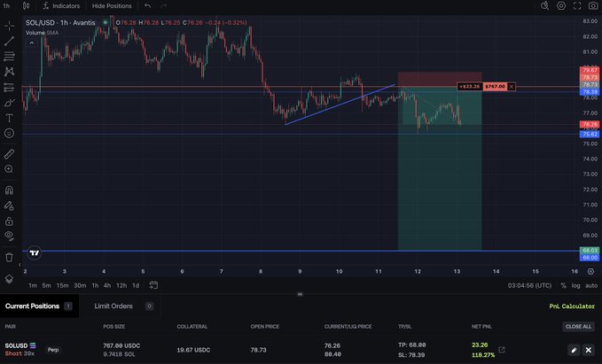Switch to 15m timeframe

pyautogui.click(x=62, y=285)
